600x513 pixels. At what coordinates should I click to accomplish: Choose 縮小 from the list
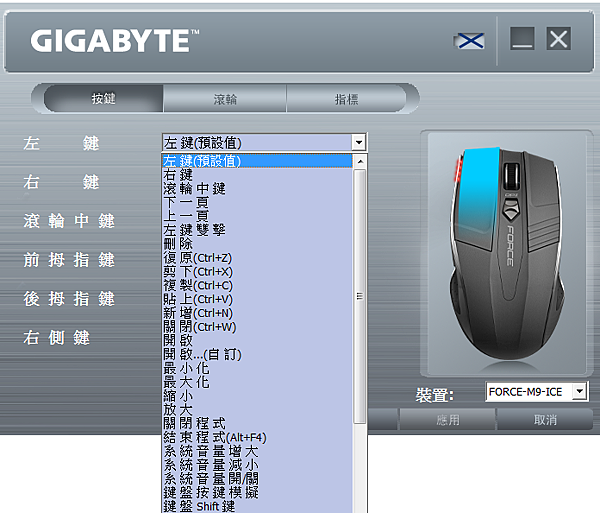(x=257, y=396)
